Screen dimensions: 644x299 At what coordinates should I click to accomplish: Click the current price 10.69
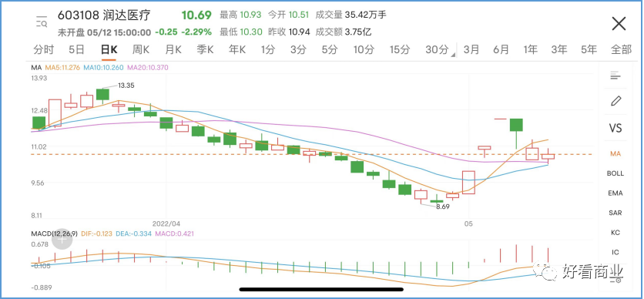click(196, 15)
